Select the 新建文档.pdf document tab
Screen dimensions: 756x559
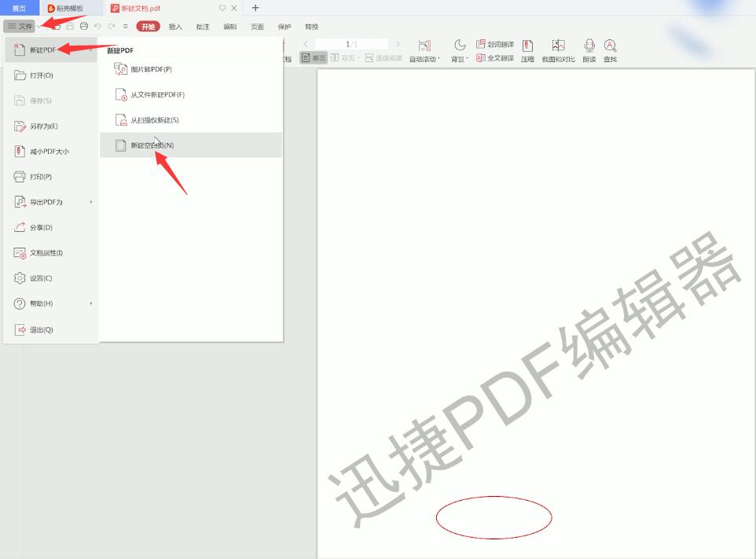pos(141,8)
